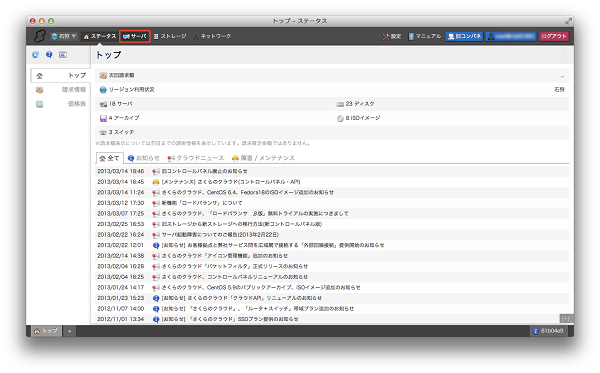
Task: Switch to the お知らせ tab
Action: point(143,158)
